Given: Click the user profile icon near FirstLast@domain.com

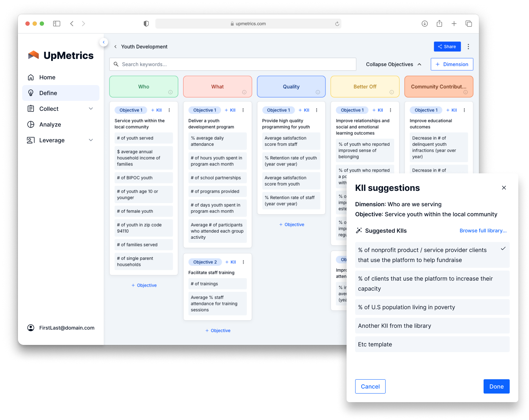Looking at the screenshot, I should point(31,328).
